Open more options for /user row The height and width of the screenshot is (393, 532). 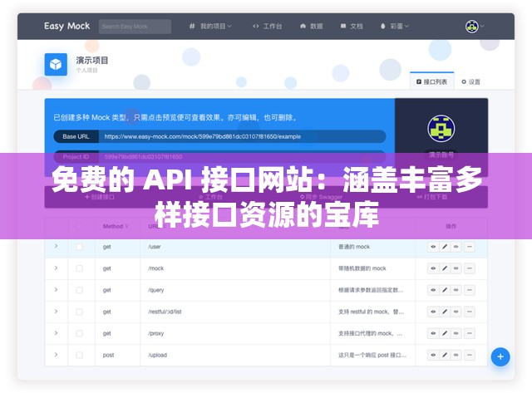470,247
